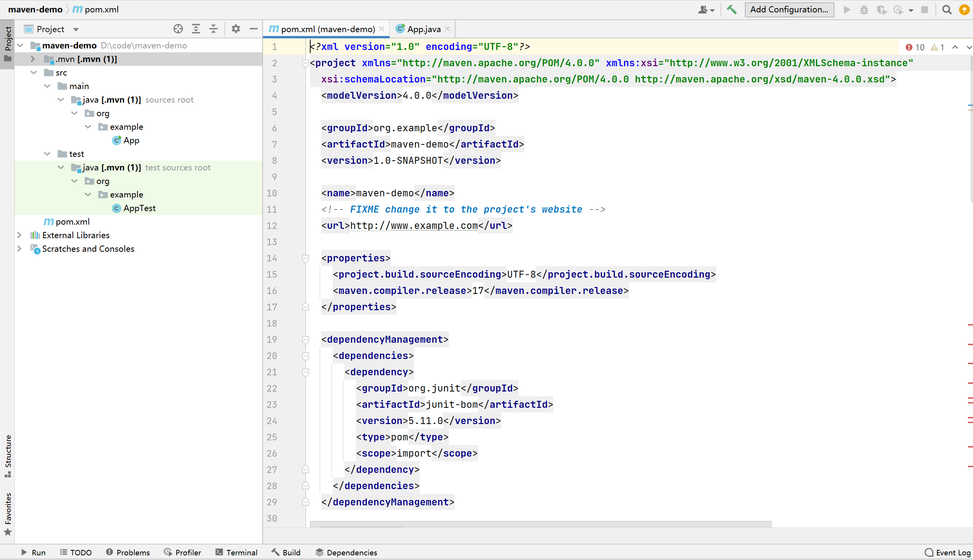Select the AppTest class in the tree
Image resolution: width=973 pixels, height=560 pixels.
139,208
